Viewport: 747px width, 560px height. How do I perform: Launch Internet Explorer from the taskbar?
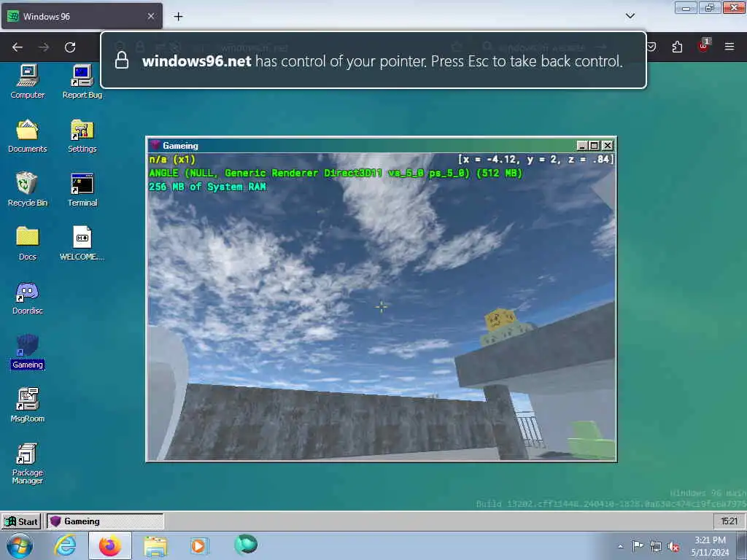tap(65, 545)
